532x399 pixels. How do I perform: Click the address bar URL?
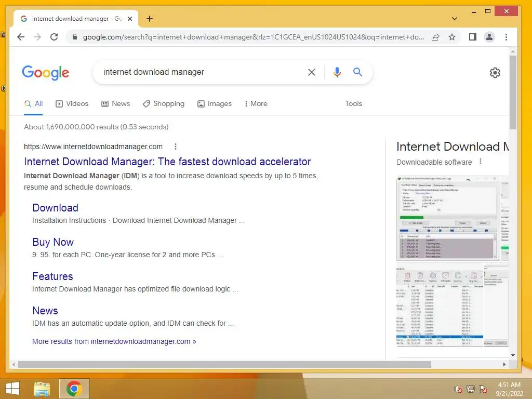pos(253,37)
